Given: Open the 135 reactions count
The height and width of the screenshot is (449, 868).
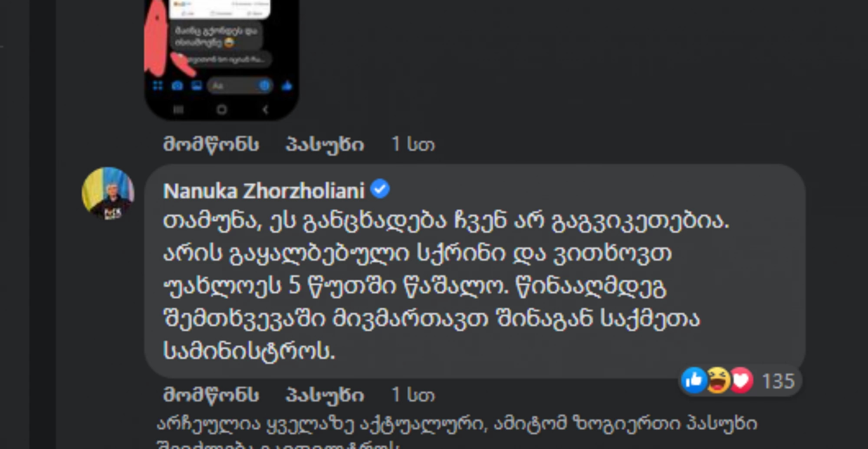Looking at the screenshot, I should 778,381.
